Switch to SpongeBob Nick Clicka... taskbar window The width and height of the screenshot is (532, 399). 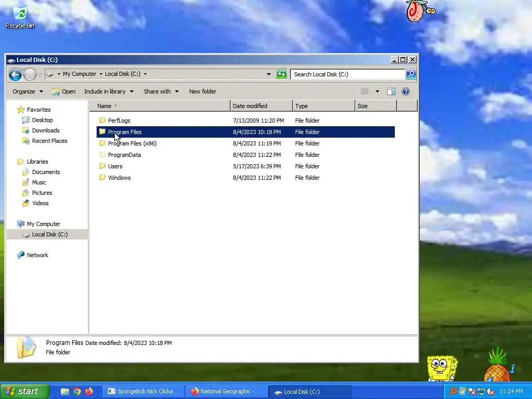click(x=143, y=392)
